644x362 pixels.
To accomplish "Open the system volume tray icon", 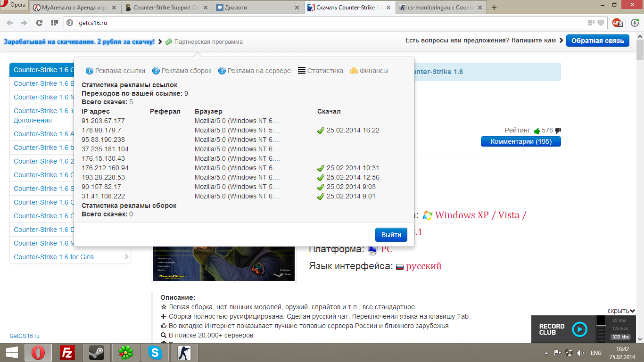I will click(x=580, y=353).
